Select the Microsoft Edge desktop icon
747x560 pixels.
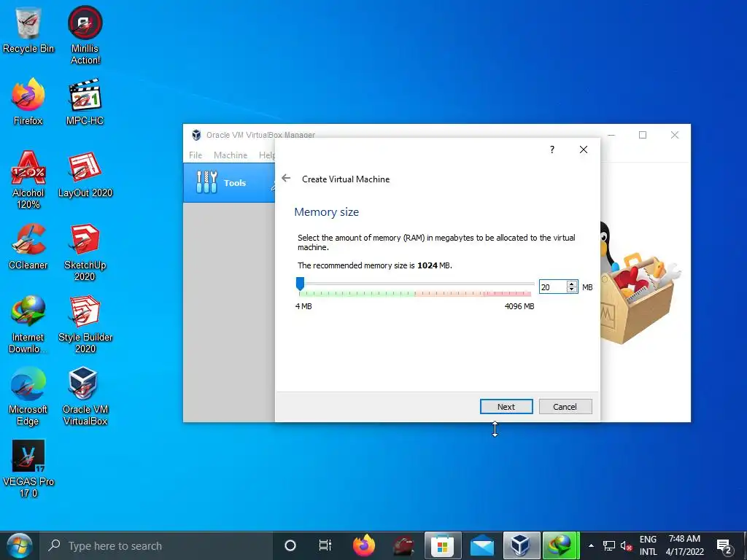pos(28,397)
